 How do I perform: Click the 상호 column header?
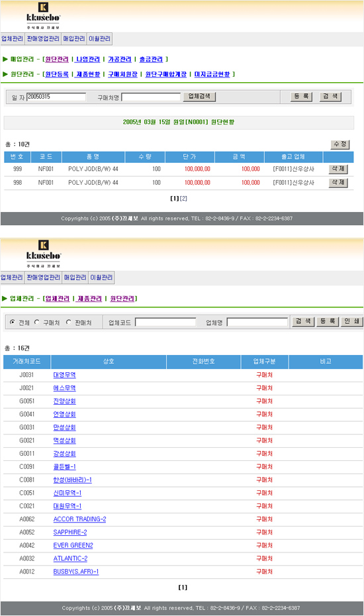(x=109, y=362)
